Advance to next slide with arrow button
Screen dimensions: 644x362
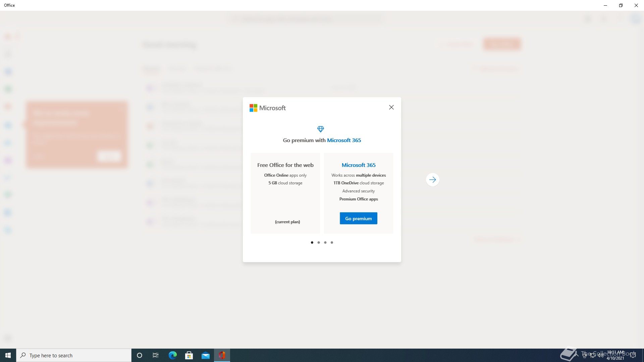pos(432,180)
